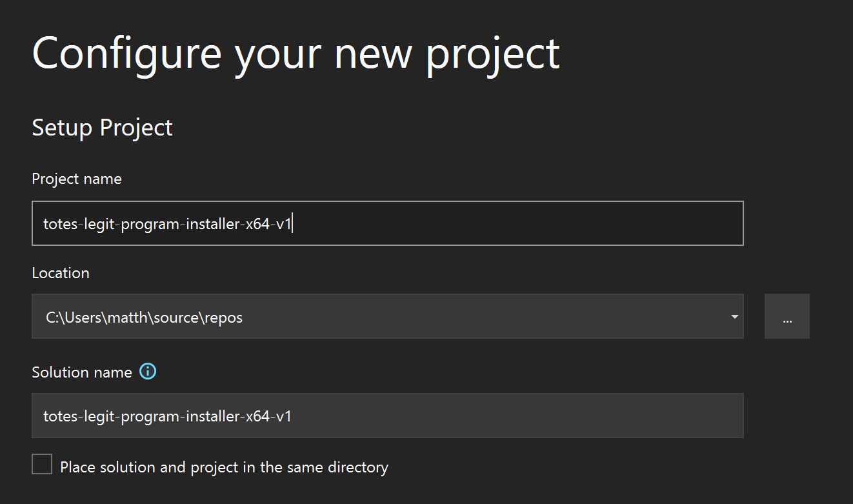Click the "Setup Project" subtitle
Screen dimensions: 853x504
click(x=102, y=128)
